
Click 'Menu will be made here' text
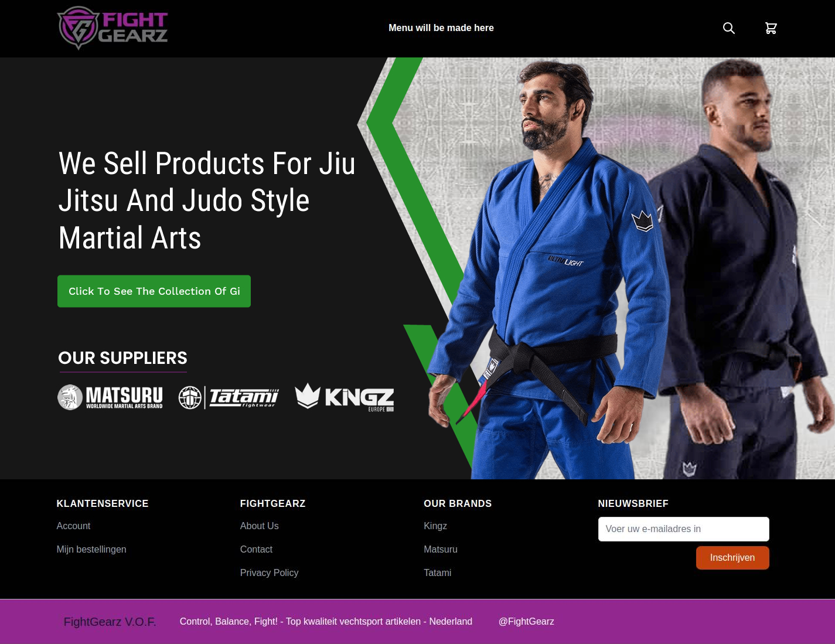[x=441, y=28]
